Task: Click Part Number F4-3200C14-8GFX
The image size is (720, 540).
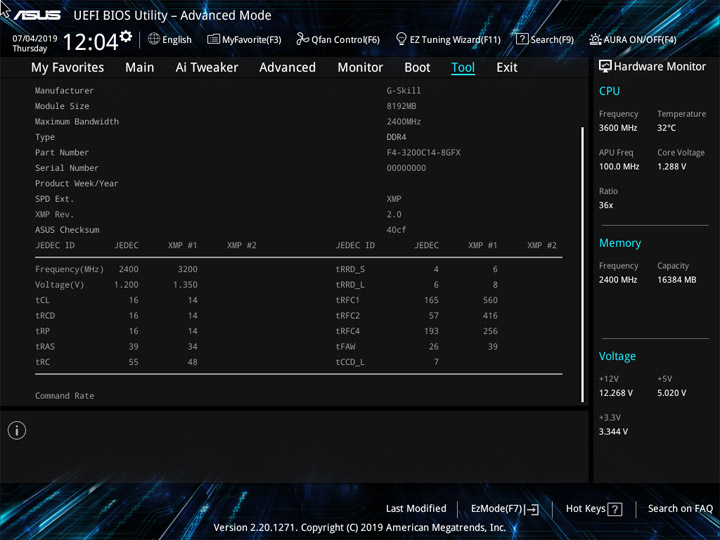Action: (423, 152)
